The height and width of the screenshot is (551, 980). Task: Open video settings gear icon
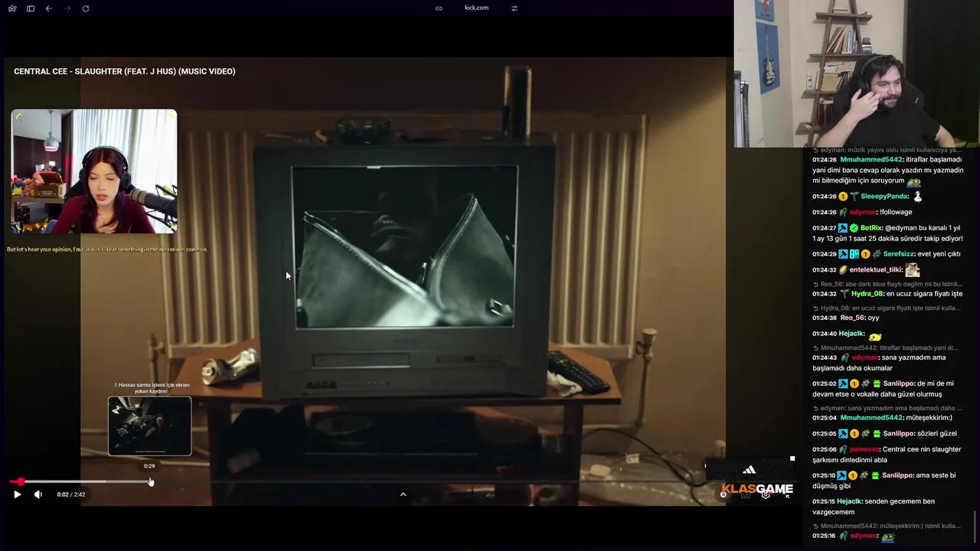click(765, 494)
